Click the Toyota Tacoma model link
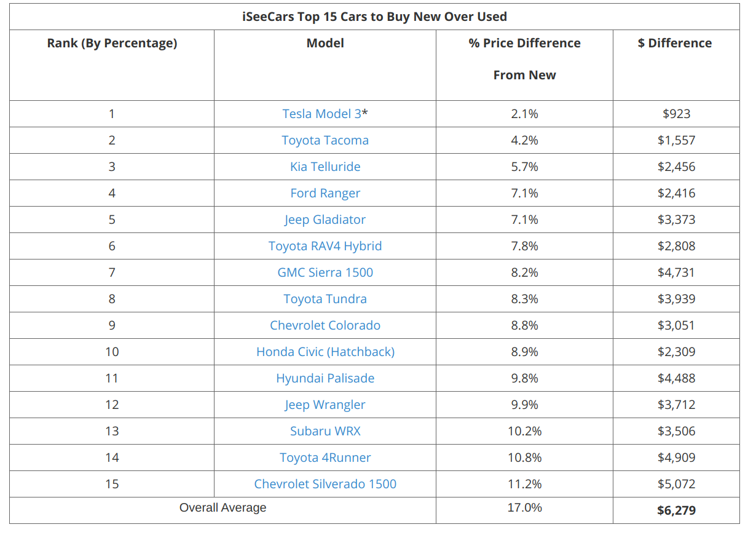Viewport: 756px width, 535px height. click(x=325, y=140)
